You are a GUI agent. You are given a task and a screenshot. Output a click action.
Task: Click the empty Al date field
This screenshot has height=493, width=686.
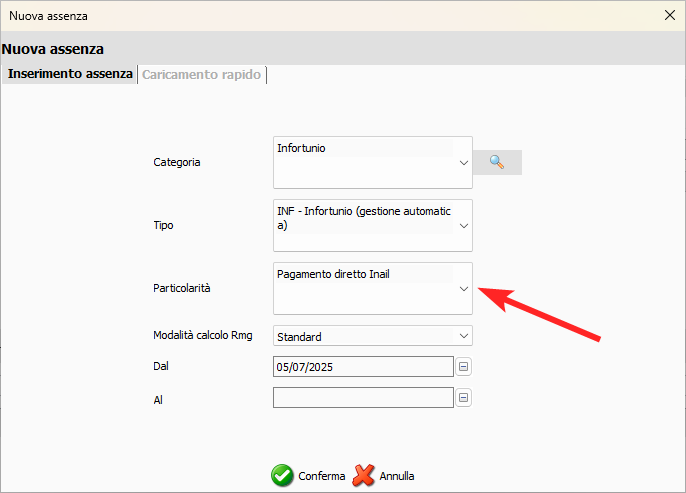[x=362, y=398]
